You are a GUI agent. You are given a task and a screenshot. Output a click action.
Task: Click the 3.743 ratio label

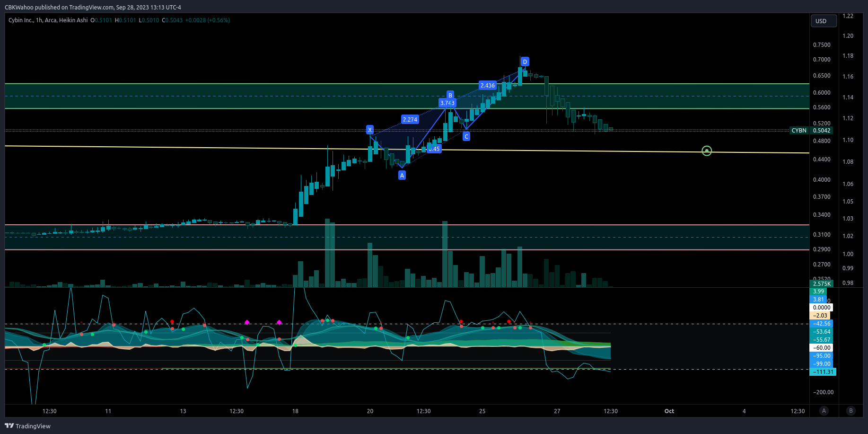[x=447, y=103]
